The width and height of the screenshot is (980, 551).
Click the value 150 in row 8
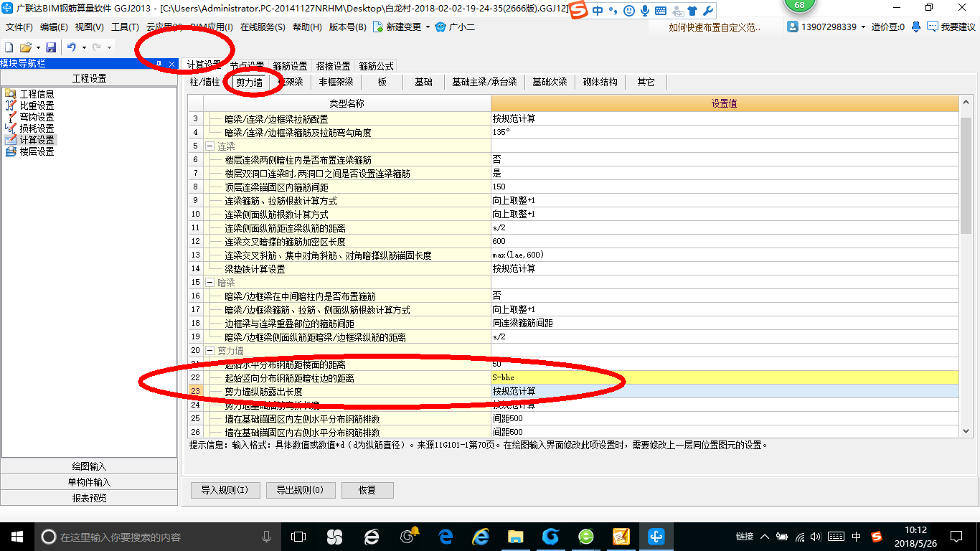725,187
